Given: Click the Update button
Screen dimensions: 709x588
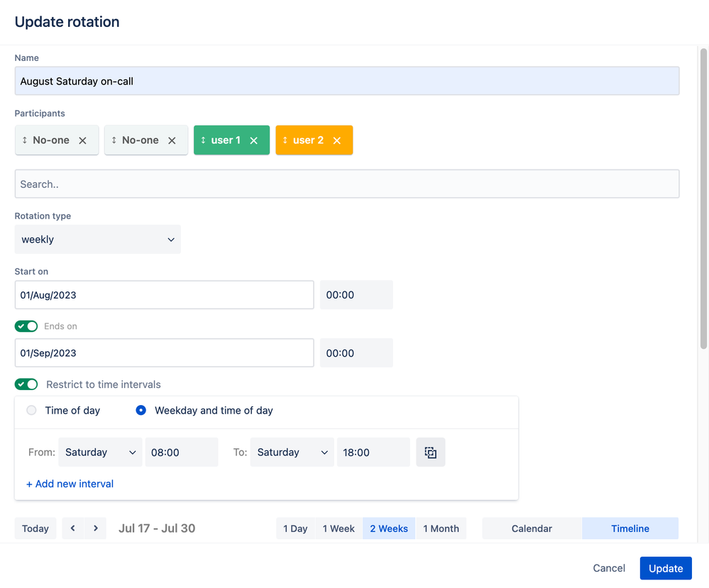Looking at the screenshot, I should 666,568.
